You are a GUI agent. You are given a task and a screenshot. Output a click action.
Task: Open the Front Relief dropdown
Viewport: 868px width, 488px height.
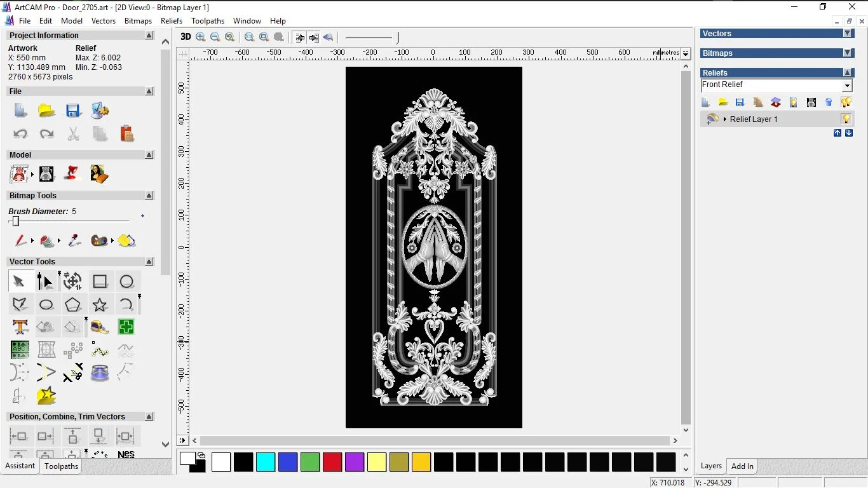847,86
